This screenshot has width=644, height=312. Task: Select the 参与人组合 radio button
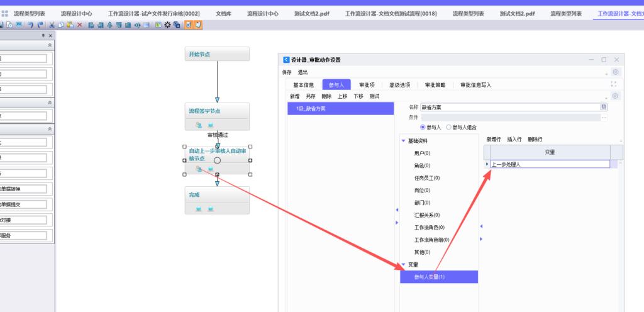point(448,127)
